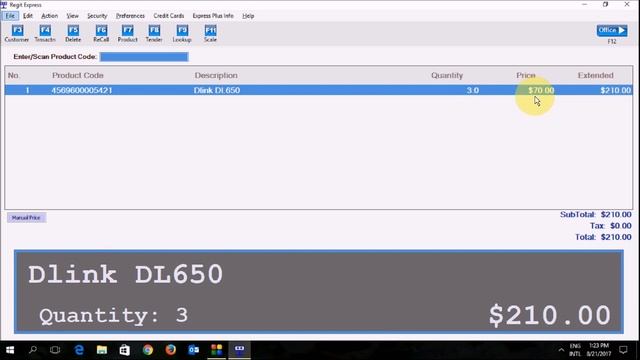Open Microsoft Store from the taskbar
This screenshot has height=360, width=640.
pos(124,350)
